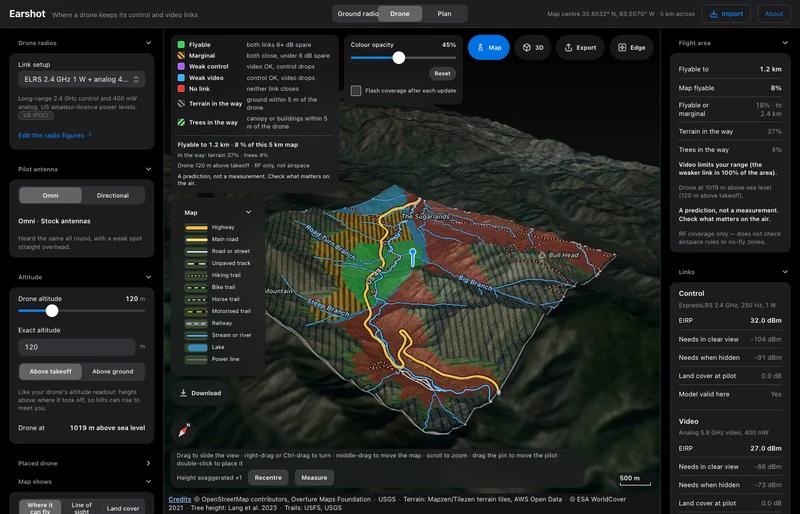Click the blue pilot pin on map
This screenshot has height=514, width=800.
coord(413,257)
